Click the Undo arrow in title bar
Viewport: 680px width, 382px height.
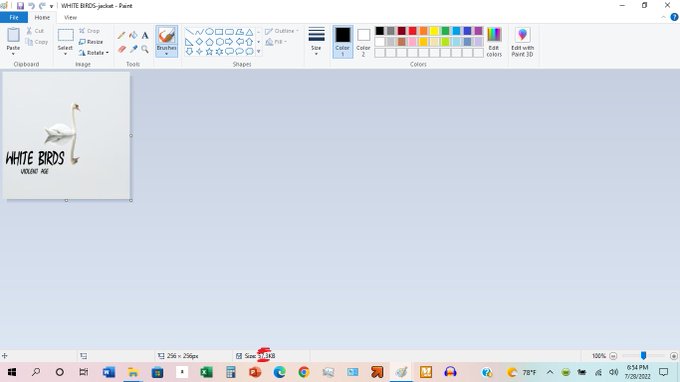pyautogui.click(x=31, y=6)
